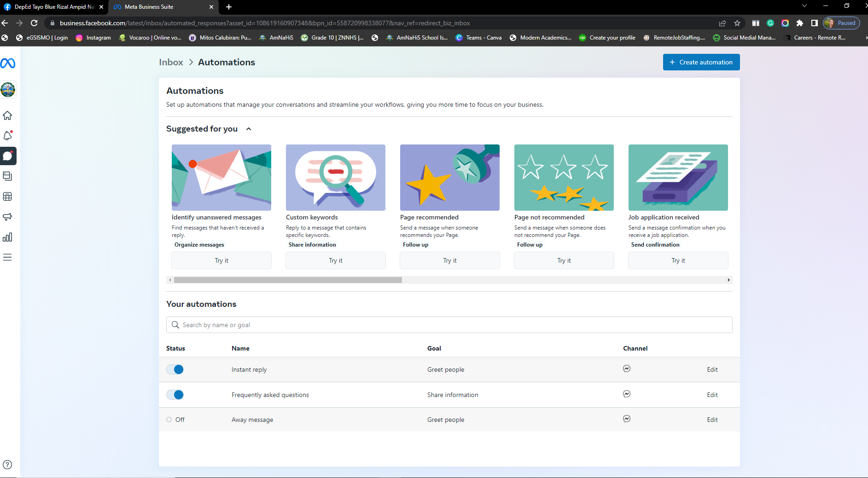Open Help question mark icon
Viewport: 868px width, 478px height.
pos(7,465)
